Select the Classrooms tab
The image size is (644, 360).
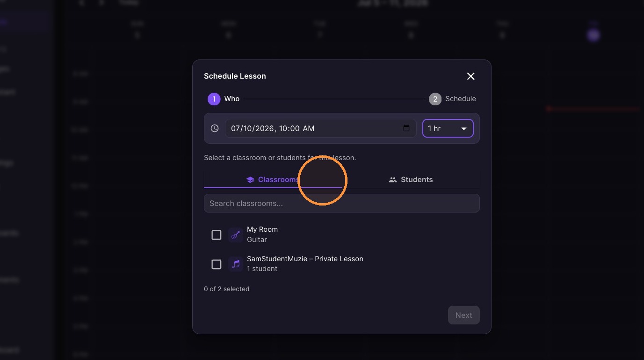(273, 180)
